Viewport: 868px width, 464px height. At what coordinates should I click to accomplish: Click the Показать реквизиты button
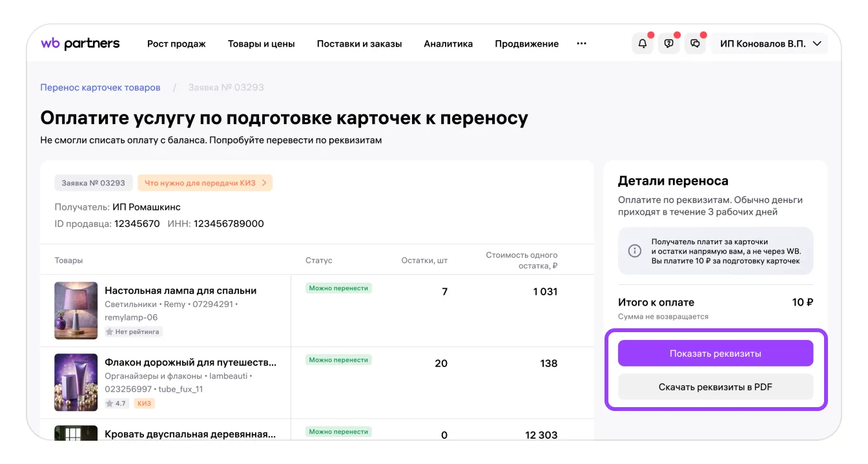point(716,353)
